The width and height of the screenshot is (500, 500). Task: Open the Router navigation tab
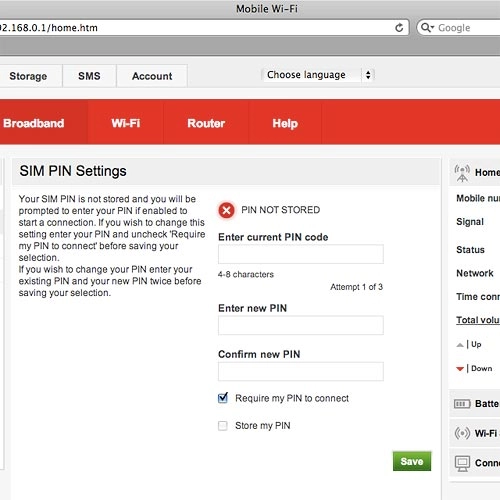pyautogui.click(x=206, y=123)
